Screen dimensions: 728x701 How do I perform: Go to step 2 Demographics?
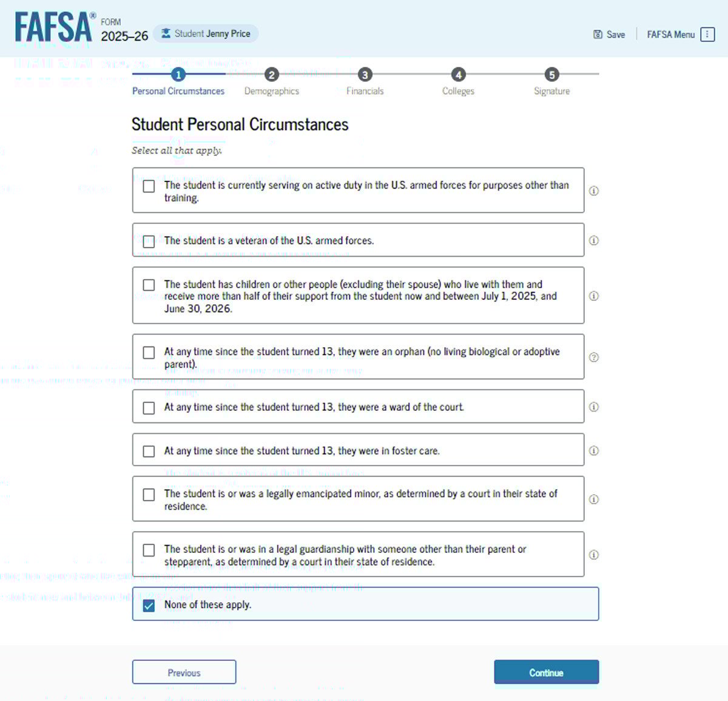tap(272, 83)
